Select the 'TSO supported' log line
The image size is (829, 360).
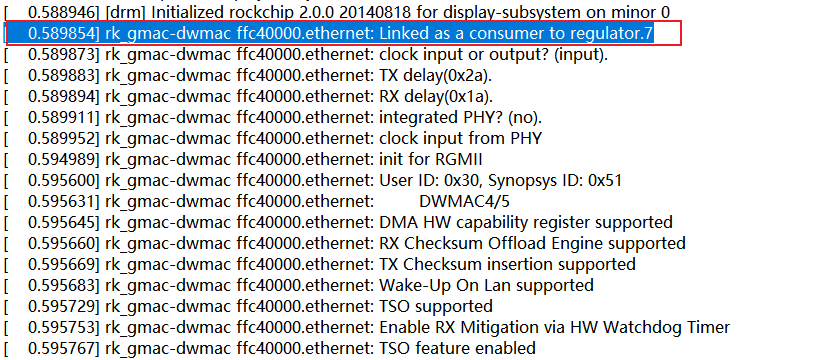pyautogui.click(x=248, y=306)
